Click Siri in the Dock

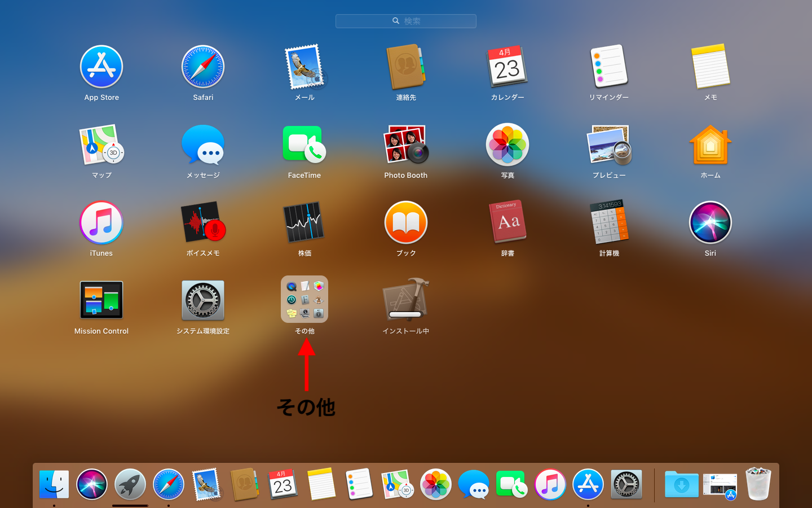coord(92,484)
